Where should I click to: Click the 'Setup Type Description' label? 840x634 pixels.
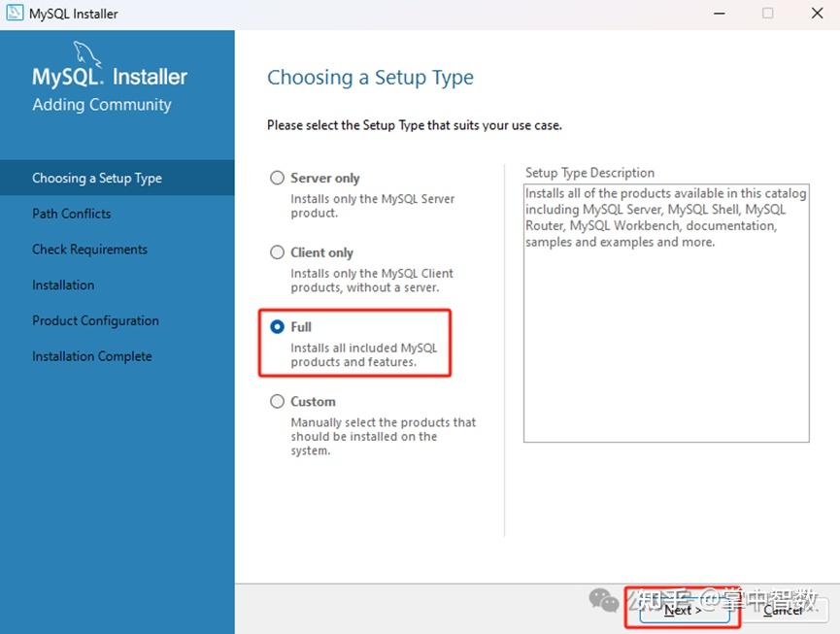(x=589, y=173)
